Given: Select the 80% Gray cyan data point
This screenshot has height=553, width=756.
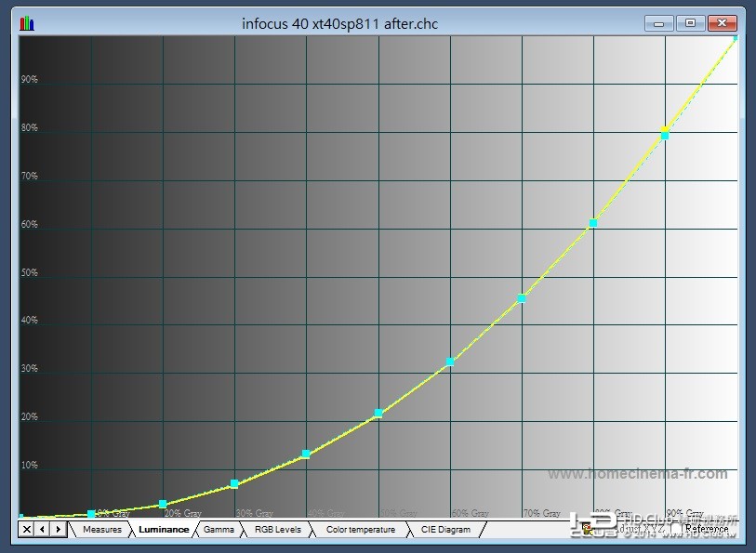Looking at the screenshot, I should [x=593, y=223].
